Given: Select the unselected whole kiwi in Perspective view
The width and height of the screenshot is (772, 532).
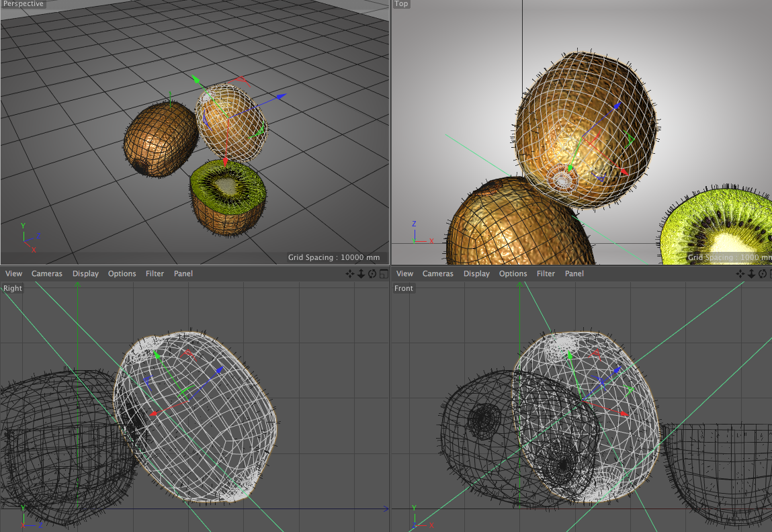Looking at the screenshot, I should pyautogui.click(x=159, y=138).
